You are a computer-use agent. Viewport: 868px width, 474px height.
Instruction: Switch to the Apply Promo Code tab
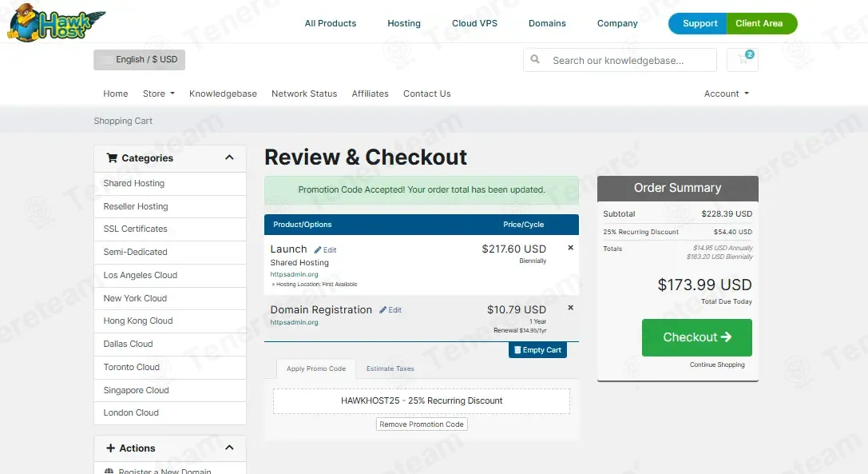click(x=316, y=368)
